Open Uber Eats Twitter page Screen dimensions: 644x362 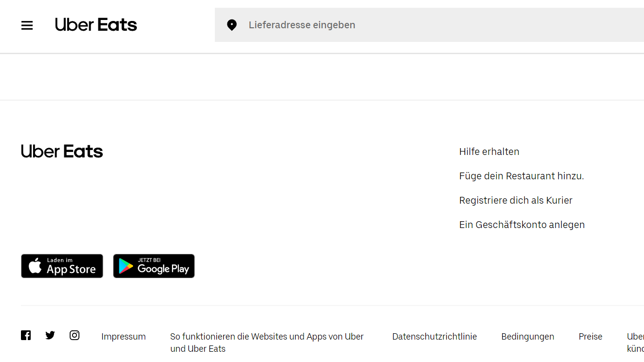[50, 335]
